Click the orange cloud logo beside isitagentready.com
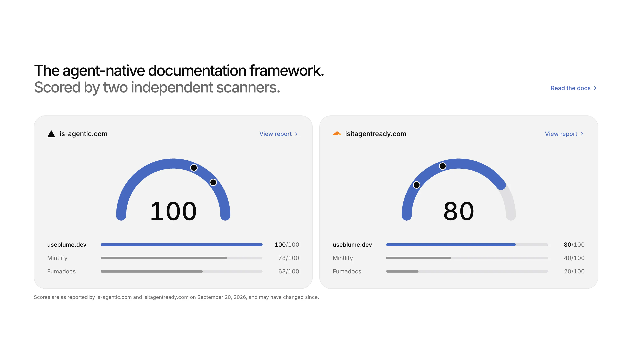This screenshot has width=632, height=364. click(337, 134)
